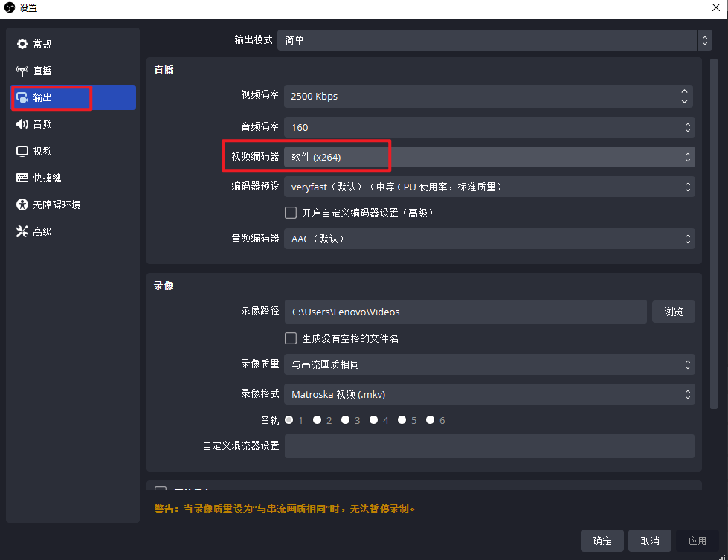Viewport: 728px width, 560px height.
Task: Click the General (常规) gear icon
Action: (22, 44)
